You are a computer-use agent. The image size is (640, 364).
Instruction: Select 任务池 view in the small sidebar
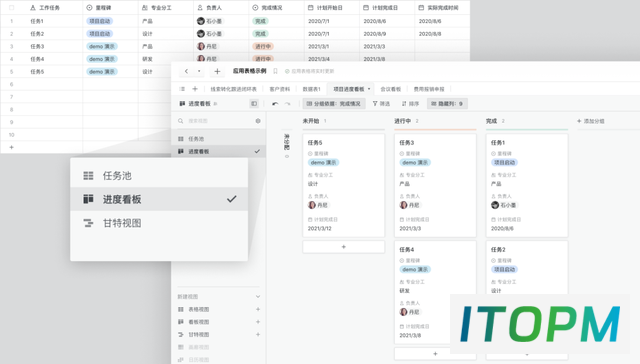pyautogui.click(x=218, y=139)
